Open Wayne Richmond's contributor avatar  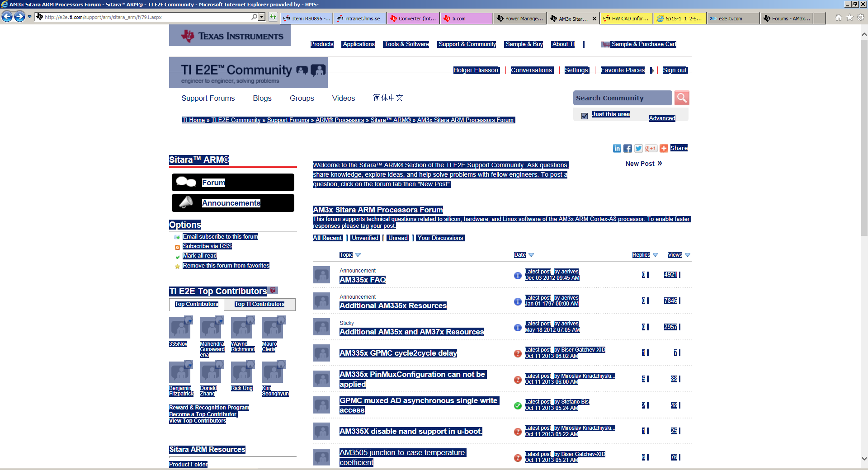click(x=241, y=327)
